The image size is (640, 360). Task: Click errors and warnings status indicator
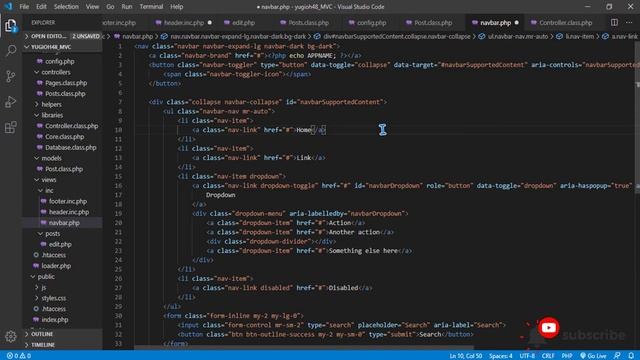(19, 356)
